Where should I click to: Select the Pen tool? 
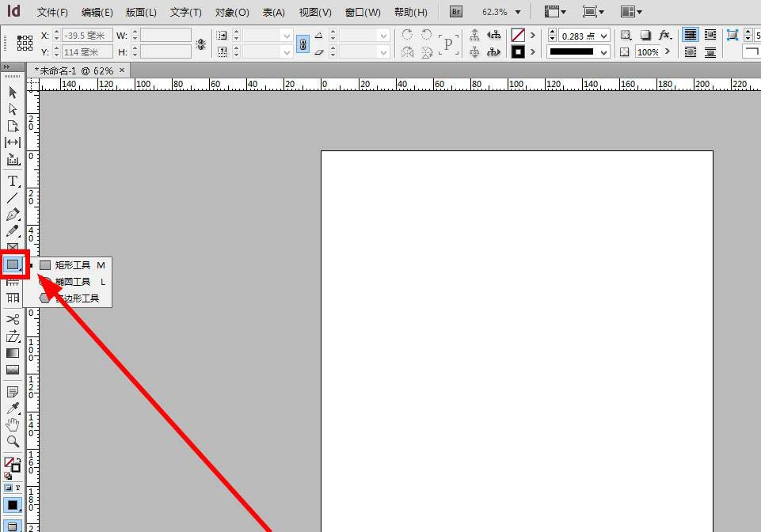click(12, 214)
